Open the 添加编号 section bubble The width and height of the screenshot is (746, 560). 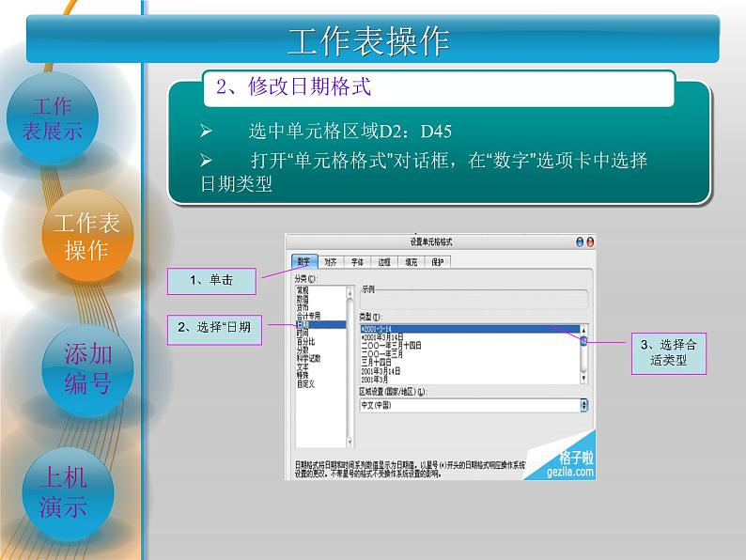pyautogui.click(x=88, y=368)
